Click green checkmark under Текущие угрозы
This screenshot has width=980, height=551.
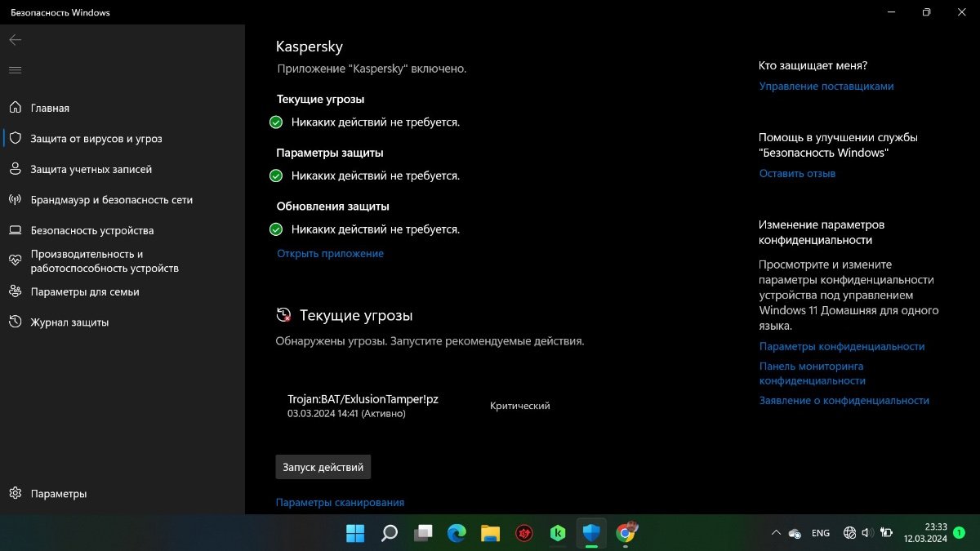[x=276, y=122]
